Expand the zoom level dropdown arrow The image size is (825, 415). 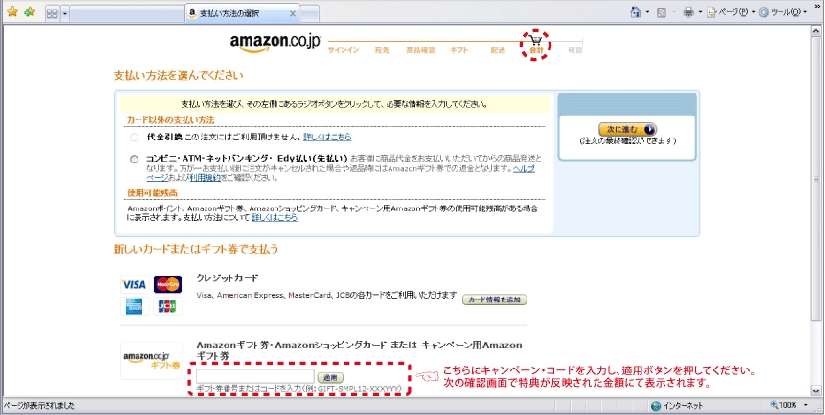[806, 406]
